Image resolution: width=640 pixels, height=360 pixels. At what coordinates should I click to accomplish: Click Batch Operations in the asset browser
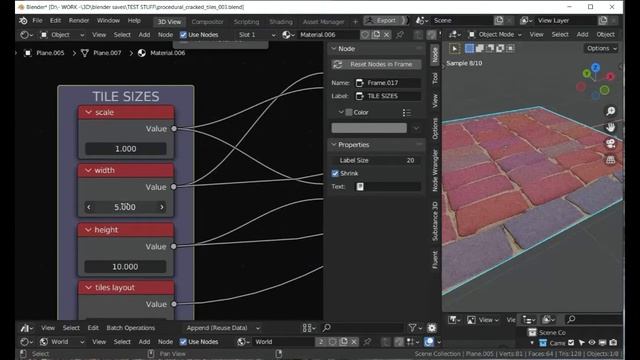(x=131, y=328)
